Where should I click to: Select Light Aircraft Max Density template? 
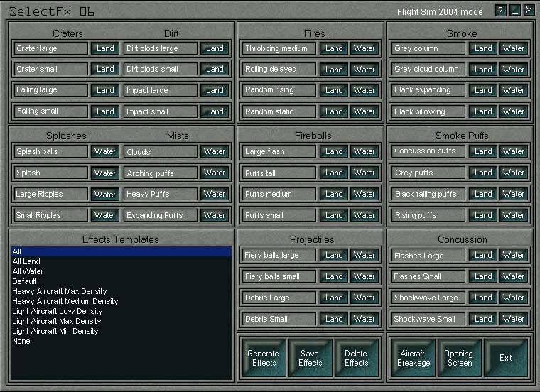[x=121, y=321]
